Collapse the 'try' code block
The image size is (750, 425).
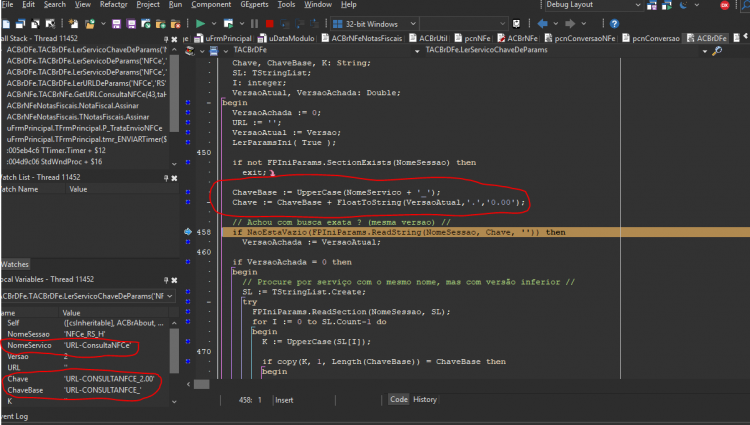click(209, 302)
